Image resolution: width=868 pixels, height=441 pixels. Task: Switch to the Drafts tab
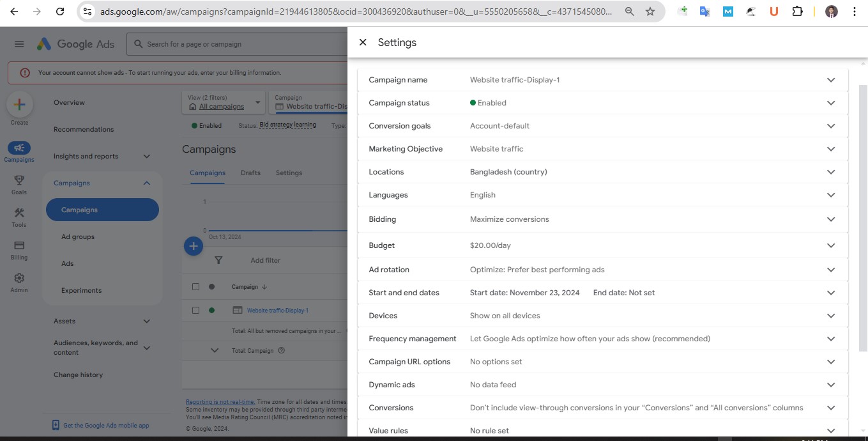point(250,173)
